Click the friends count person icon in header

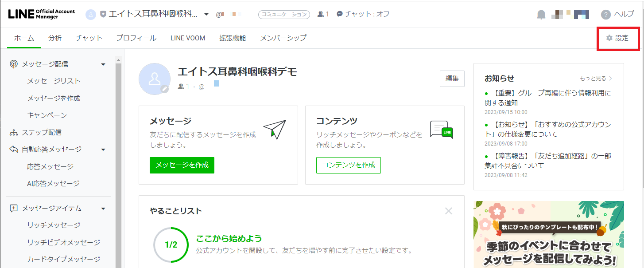(x=320, y=14)
